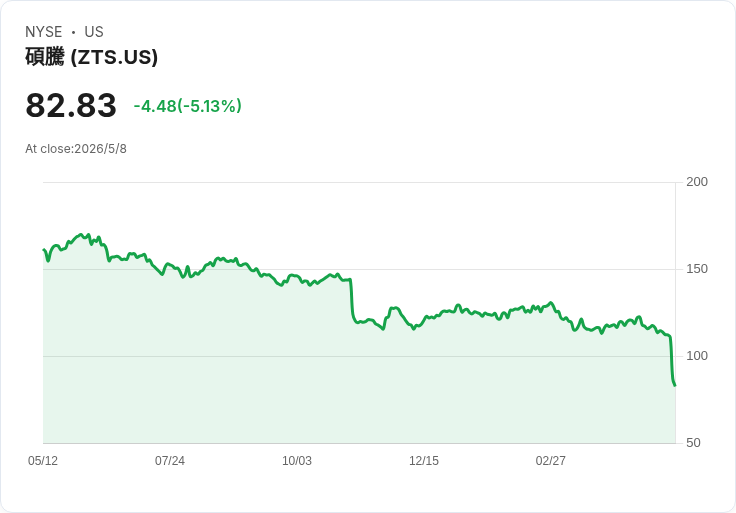Click the stock title 碩騰 (ZTS.US)

(92, 57)
